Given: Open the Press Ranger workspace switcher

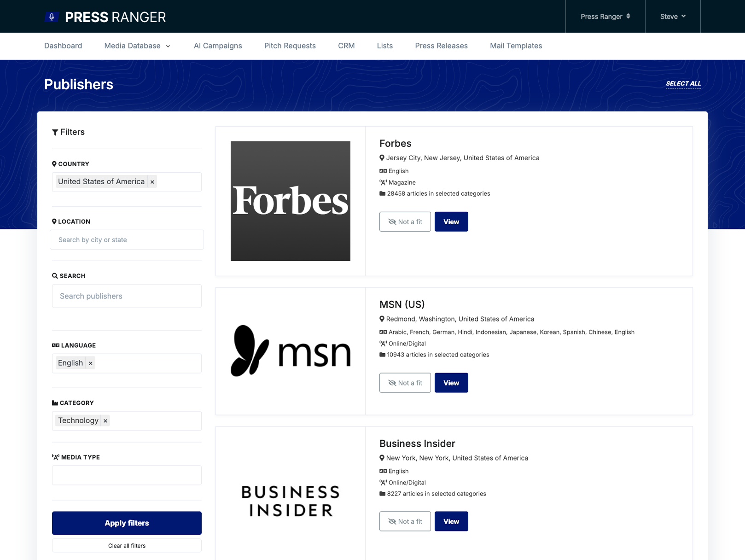Looking at the screenshot, I should 605,16.
